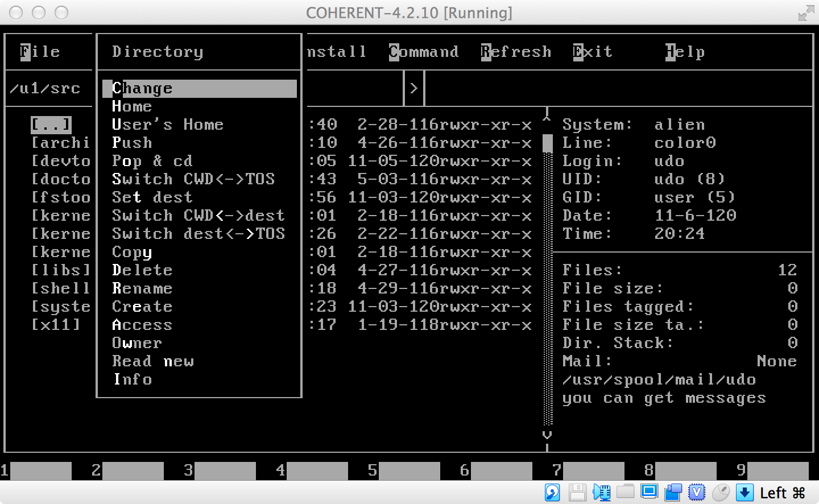
Task: Select Change from the Directory menu
Action: 142,88
